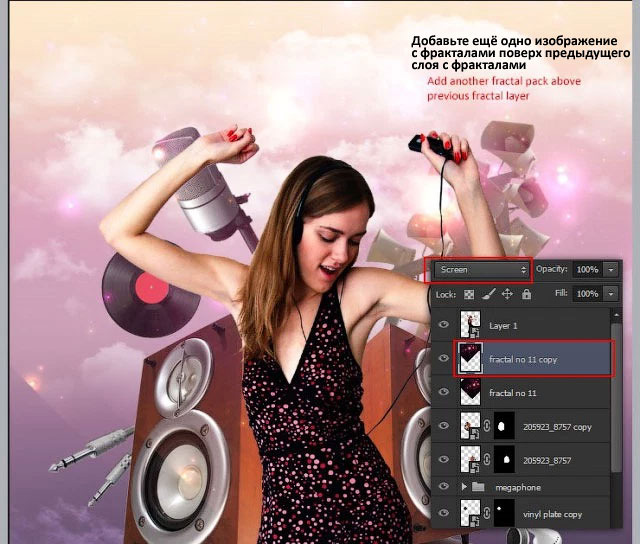
Task: Click the Opacity 100% value field
Action: (588, 270)
